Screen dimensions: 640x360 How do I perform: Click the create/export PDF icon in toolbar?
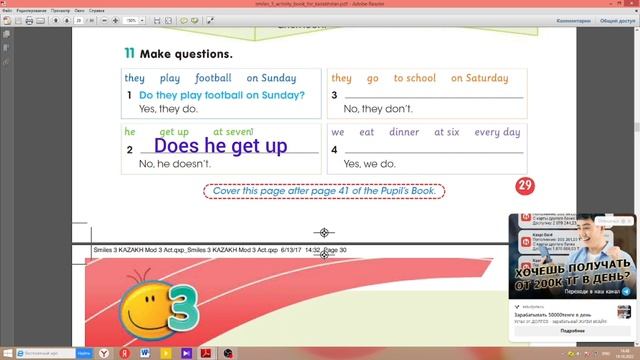coord(7,20)
